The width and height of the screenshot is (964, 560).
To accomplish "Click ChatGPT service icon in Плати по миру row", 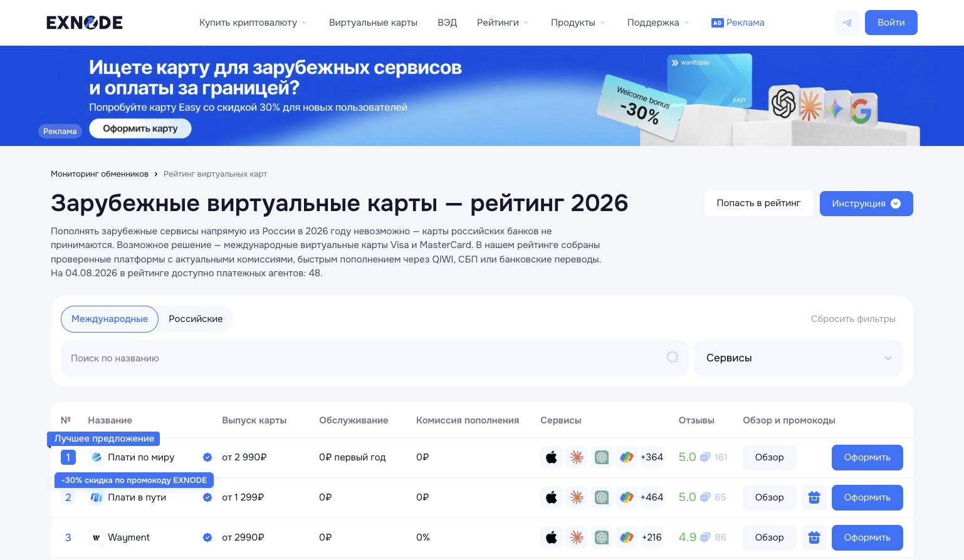I will tap(602, 457).
